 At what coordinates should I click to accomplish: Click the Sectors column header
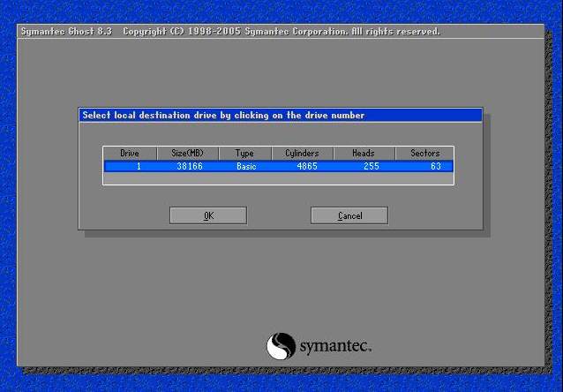[x=424, y=153]
